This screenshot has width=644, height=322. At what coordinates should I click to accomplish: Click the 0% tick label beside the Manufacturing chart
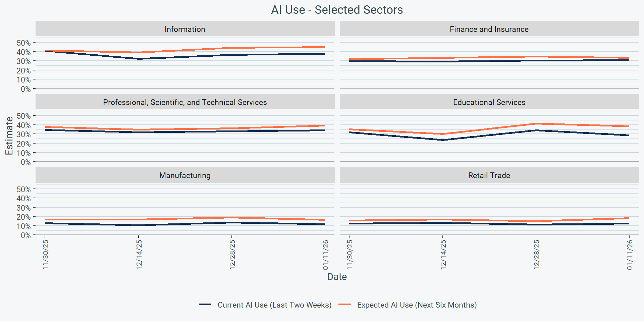(x=25, y=235)
